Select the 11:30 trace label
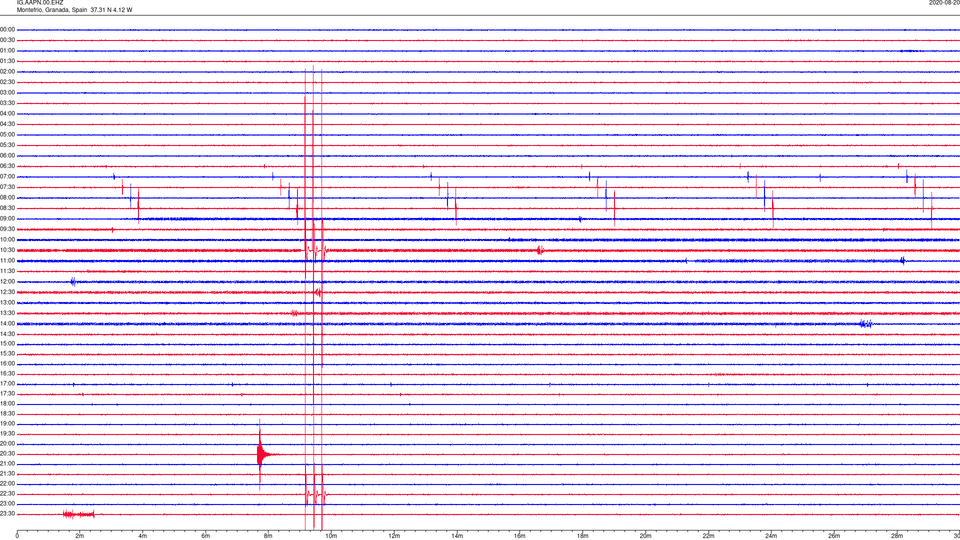Screen dimensions: 960x540 [7, 271]
